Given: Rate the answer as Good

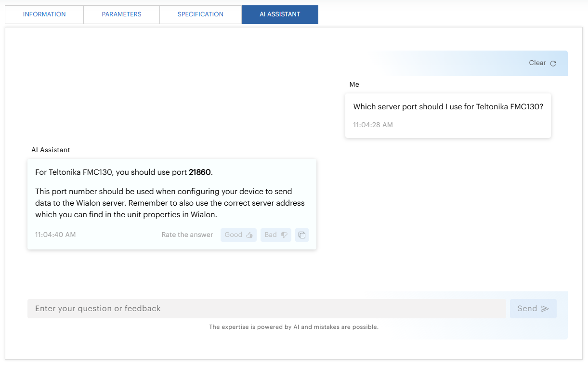Looking at the screenshot, I should click(238, 235).
